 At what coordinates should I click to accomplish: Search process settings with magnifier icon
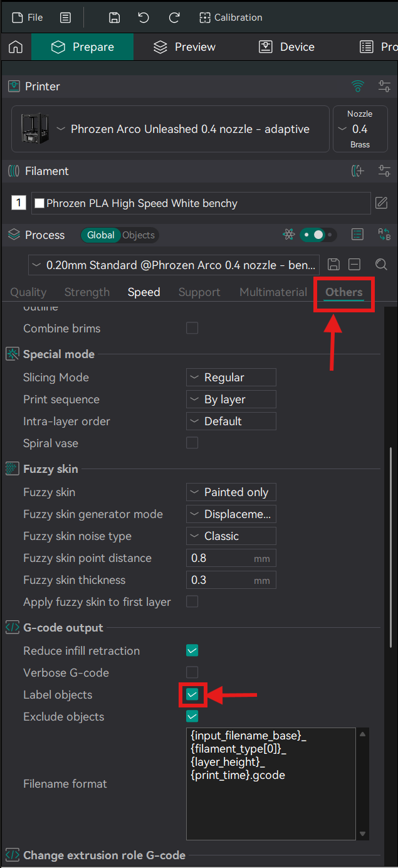point(380,265)
